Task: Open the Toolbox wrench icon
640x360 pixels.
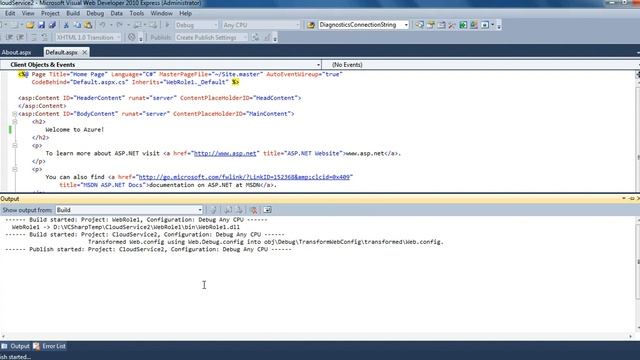Action: tap(452, 25)
